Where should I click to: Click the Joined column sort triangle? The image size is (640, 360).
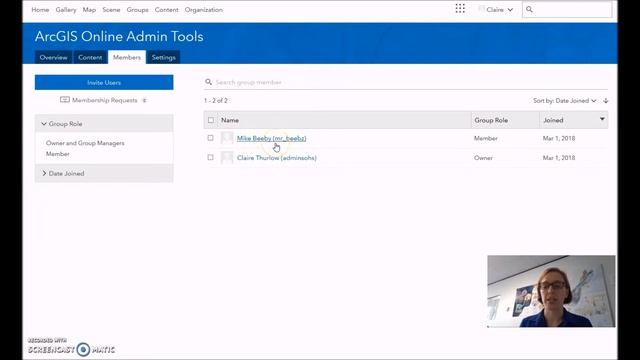tap(602, 119)
